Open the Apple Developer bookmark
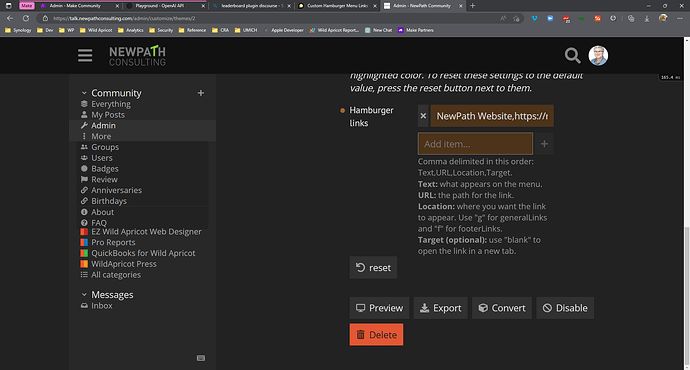 pos(283,30)
